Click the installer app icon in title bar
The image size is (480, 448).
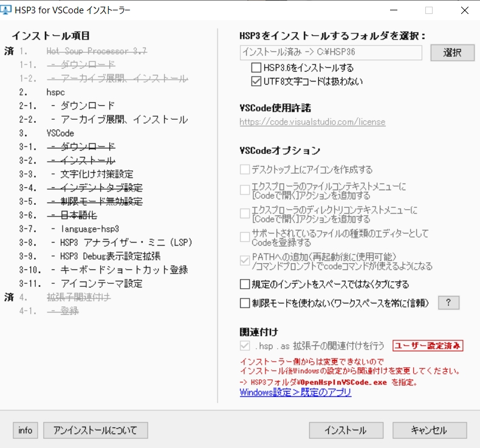[5, 10]
